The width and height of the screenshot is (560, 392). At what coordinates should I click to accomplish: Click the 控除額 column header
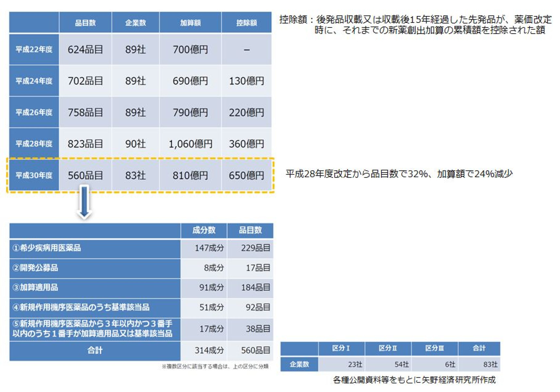pos(247,23)
